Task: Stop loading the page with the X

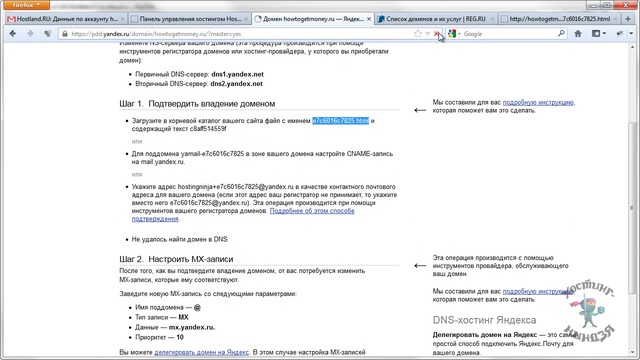Action: point(437,34)
